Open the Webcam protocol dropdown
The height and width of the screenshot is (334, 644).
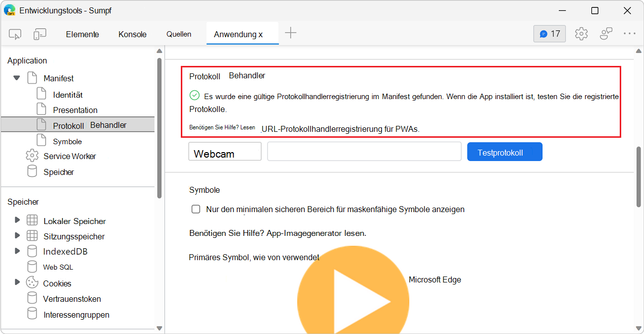click(225, 152)
